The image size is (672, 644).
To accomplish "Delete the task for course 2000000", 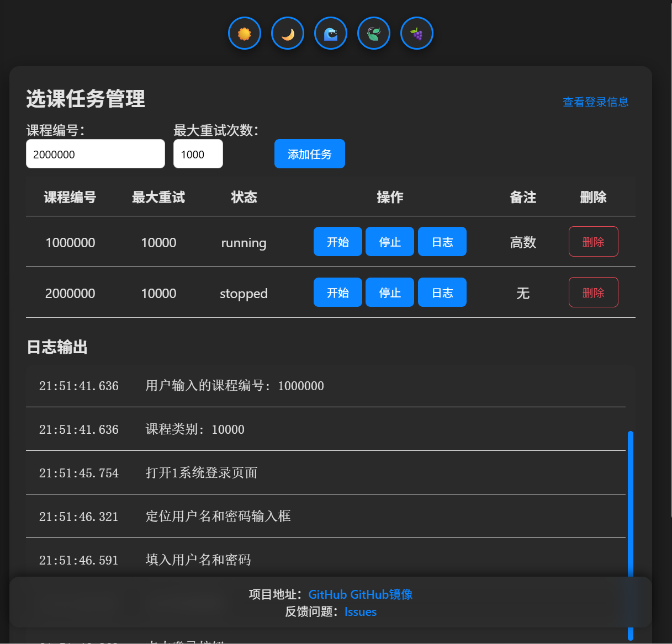I will (x=594, y=292).
